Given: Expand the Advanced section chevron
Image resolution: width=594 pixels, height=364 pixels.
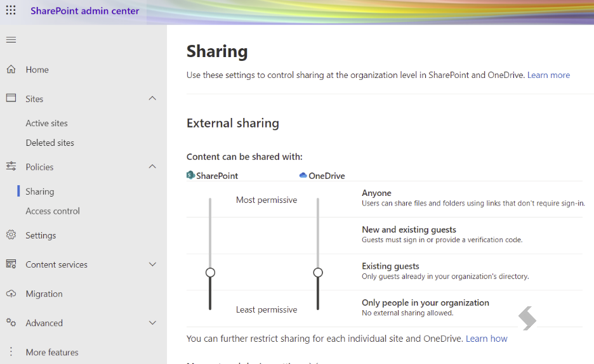Looking at the screenshot, I should (x=152, y=323).
